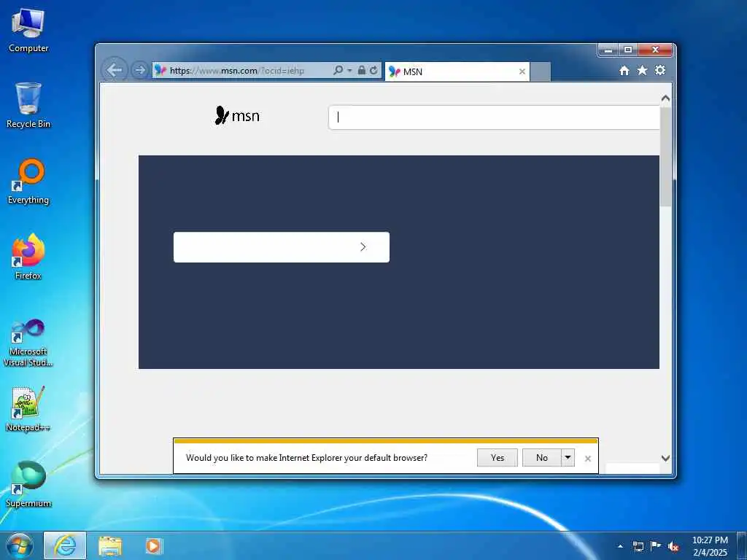Click the search magnifier in the address bar
This screenshot has width=747, height=560.
point(338,70)
